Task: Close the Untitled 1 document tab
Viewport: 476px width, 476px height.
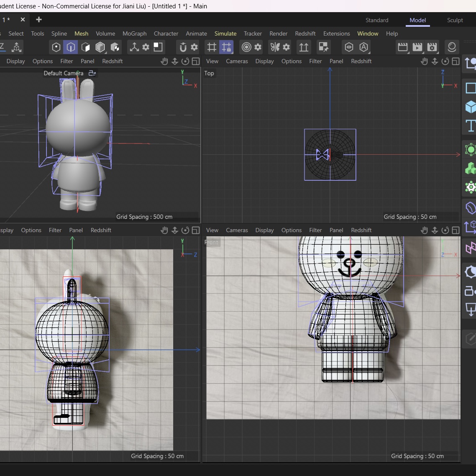Action: point(23,20)
